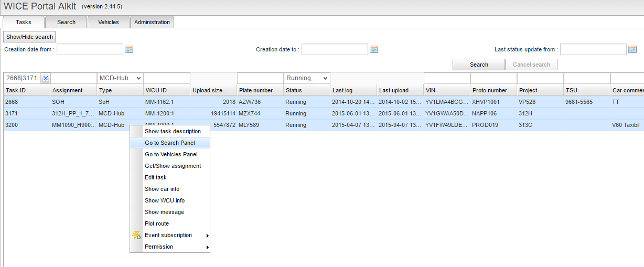
Task: Choose Show task description from context menu
Action: (173, 131)
